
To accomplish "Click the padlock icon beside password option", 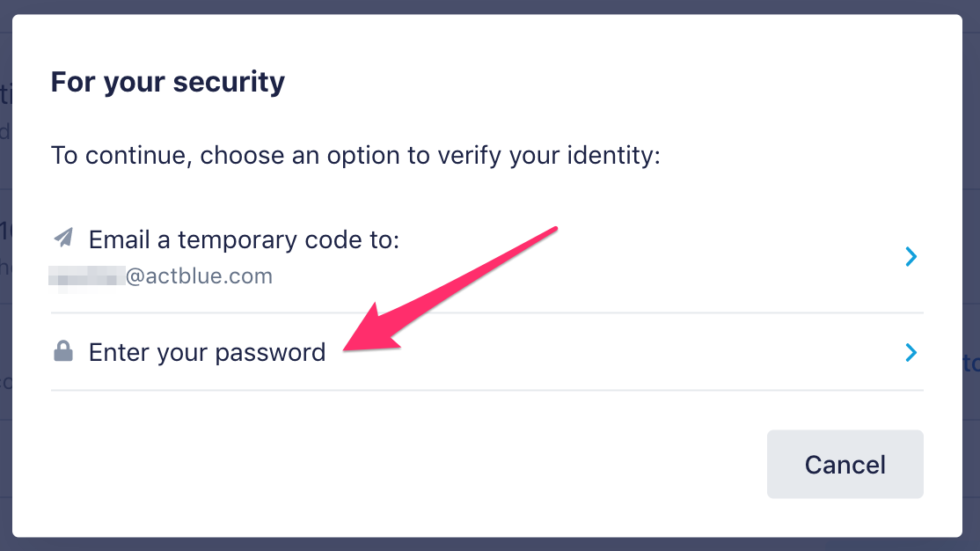I will pos(63,351).
